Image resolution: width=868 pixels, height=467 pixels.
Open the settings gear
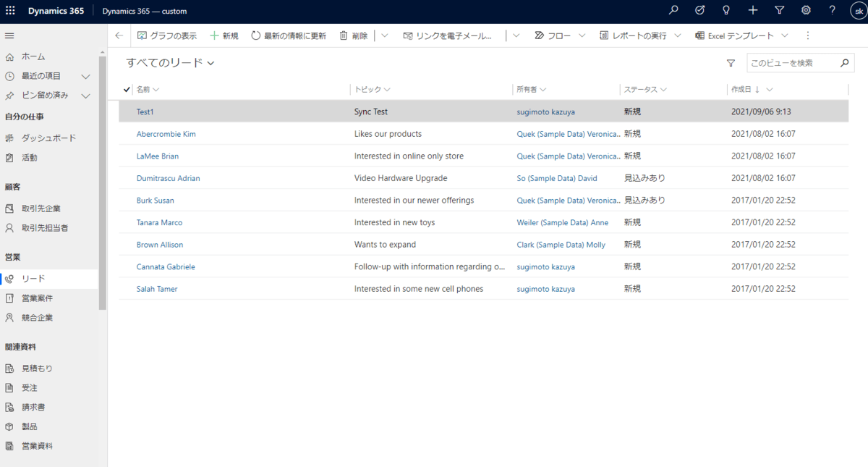[806, 10]
